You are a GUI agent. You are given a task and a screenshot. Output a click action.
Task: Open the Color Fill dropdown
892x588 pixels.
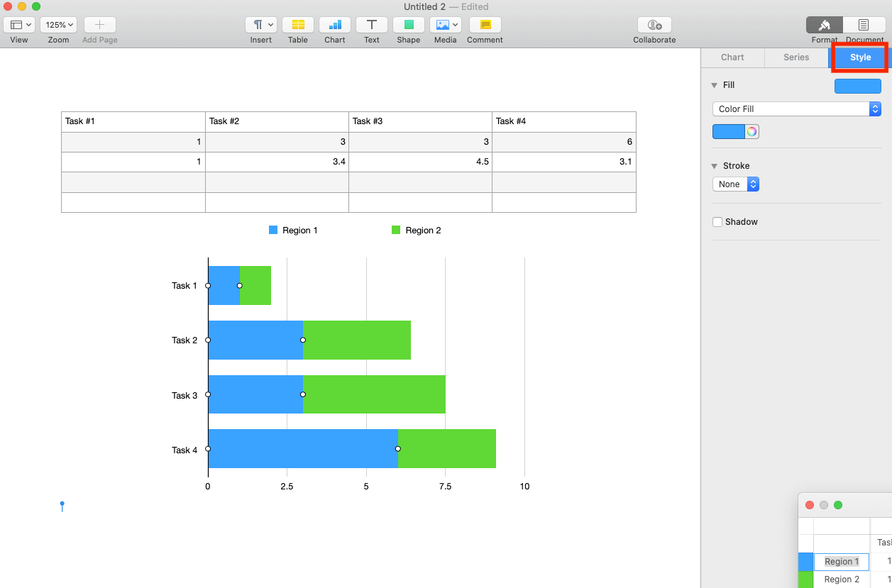796,109
